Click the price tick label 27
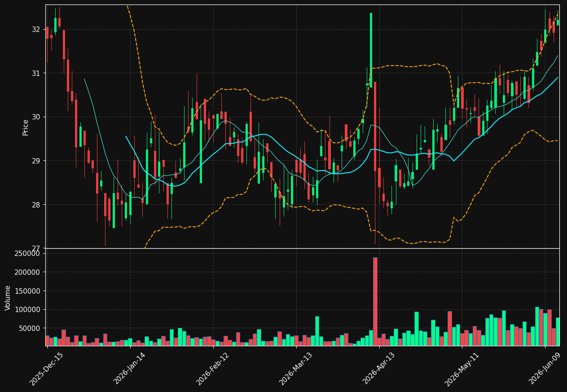 pos(36,248)
